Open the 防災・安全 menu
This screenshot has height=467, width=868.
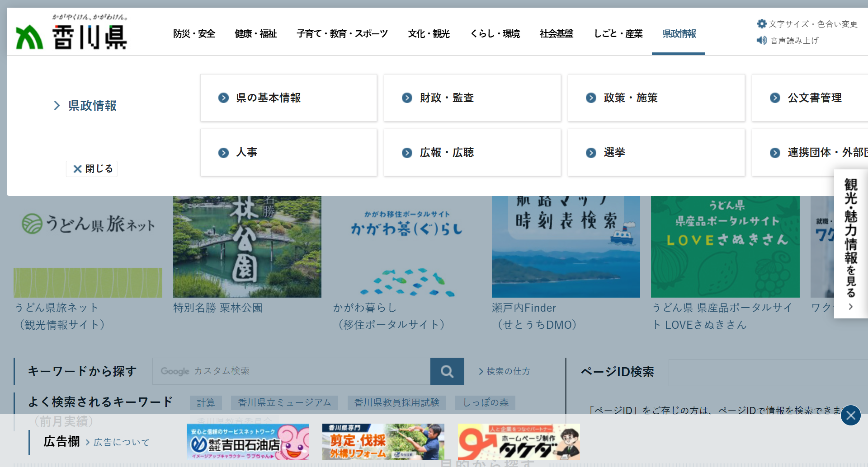194,34
